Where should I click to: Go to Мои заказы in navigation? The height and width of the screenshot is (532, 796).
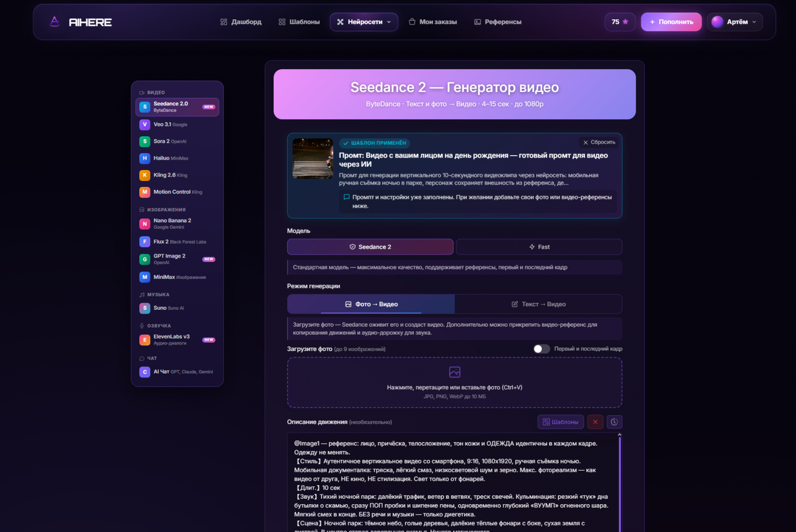433,22
